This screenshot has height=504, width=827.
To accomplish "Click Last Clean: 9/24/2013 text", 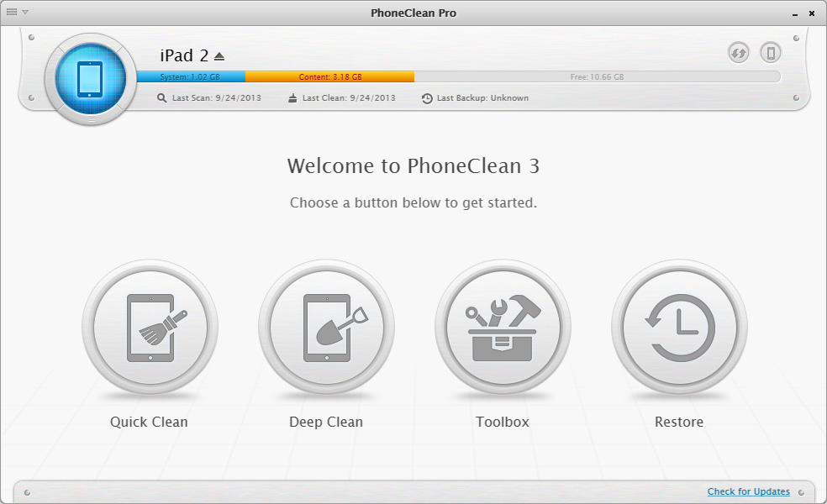I will click(x=349, y=98).
